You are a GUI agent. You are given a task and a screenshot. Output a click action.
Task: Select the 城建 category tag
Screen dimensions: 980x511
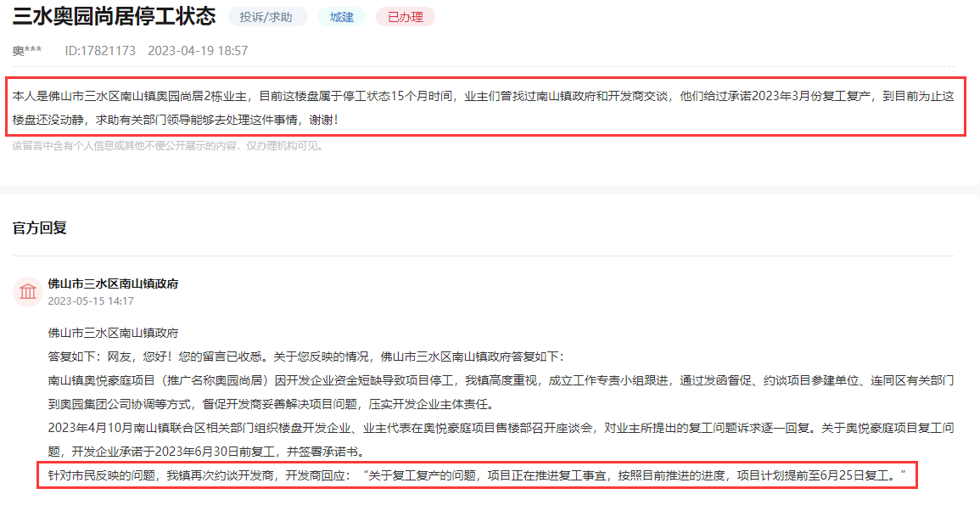click(341, 17)
